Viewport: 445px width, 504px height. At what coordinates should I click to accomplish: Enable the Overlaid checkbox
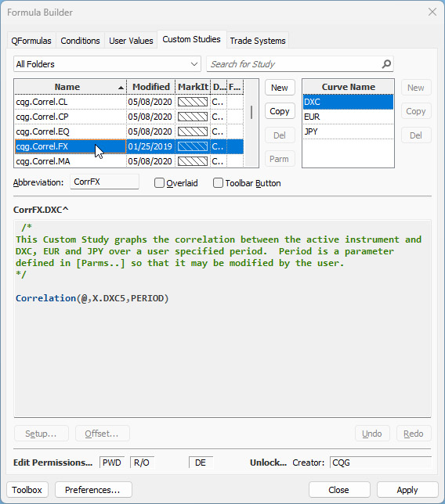tap(159, 183)
